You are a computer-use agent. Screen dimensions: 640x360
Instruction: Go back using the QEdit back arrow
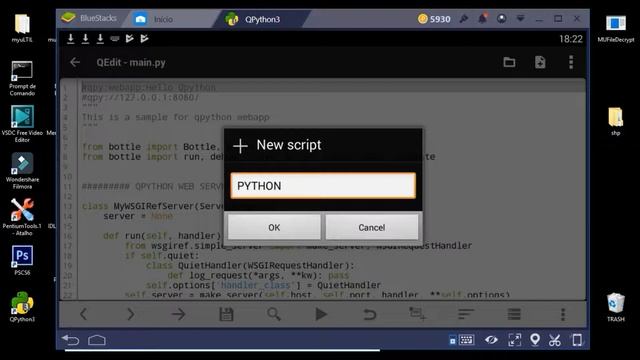coord(75,62)
